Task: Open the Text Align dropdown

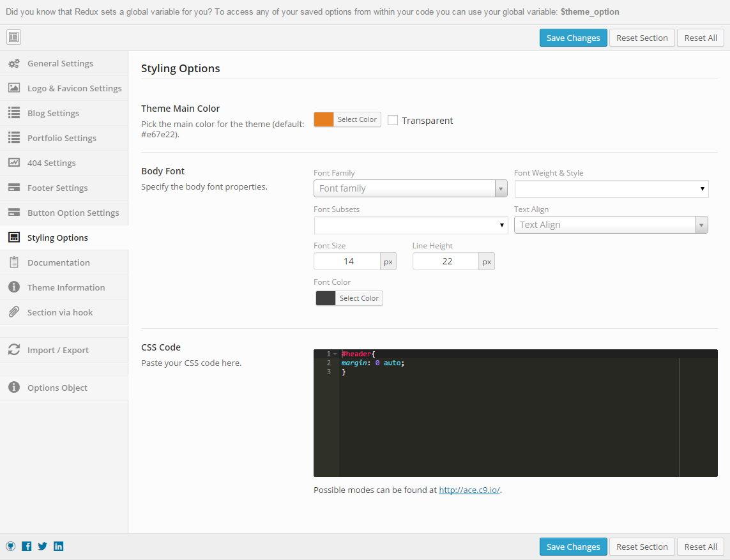Action: point(611,225)
